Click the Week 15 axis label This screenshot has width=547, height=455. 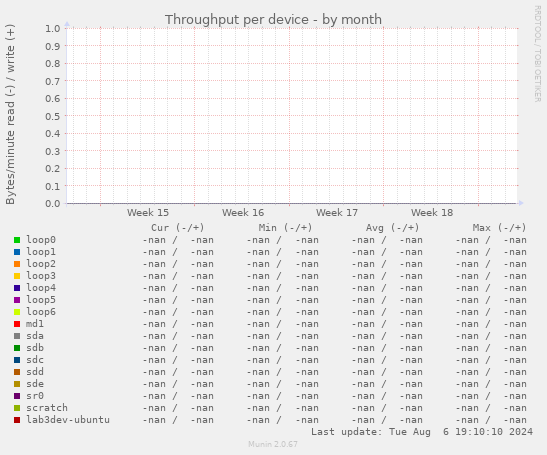pyautogui.click(x=148, y=212)
